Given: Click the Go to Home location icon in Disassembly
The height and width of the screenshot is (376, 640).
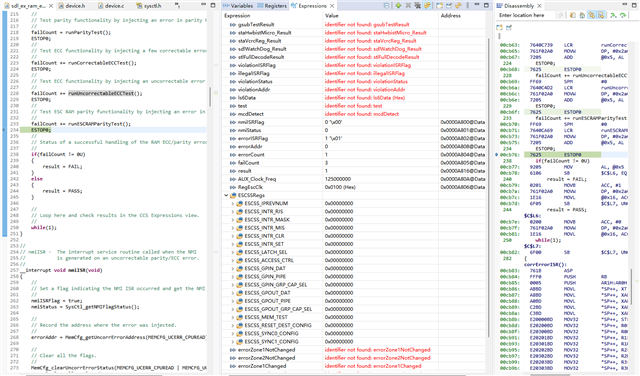Looking at the screenshot, I should 582,16.
